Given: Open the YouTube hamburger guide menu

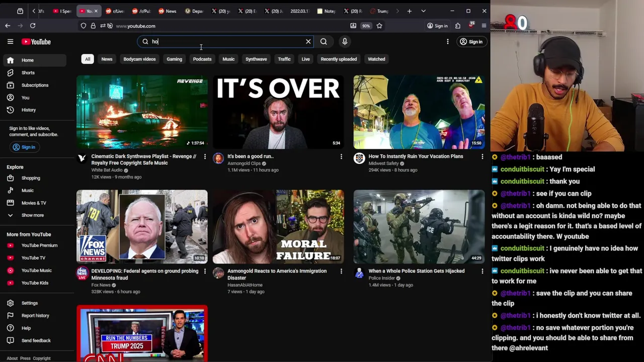Looking at the screenshot, I should point(10,42).
